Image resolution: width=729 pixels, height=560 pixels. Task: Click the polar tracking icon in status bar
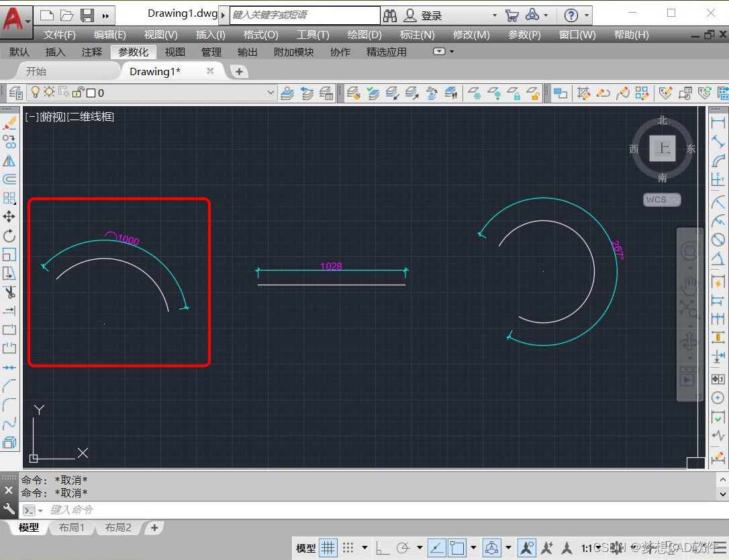click(403, 548)
